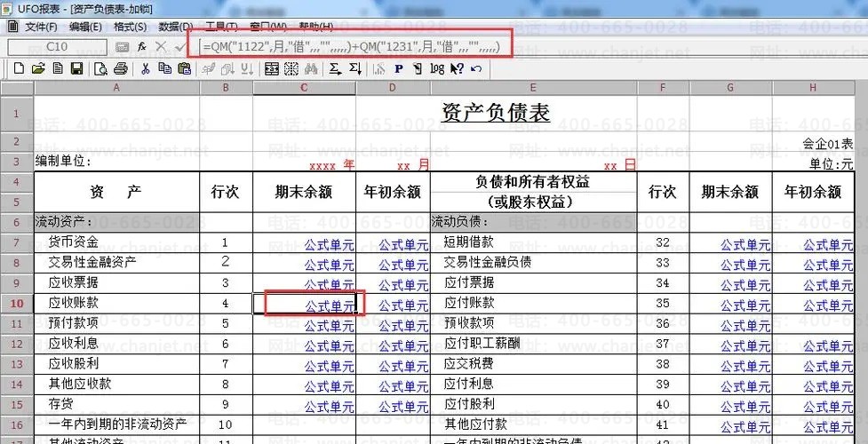Click in the QM formula input bar
Screen dimensions: 868x444
coord(351,47)
